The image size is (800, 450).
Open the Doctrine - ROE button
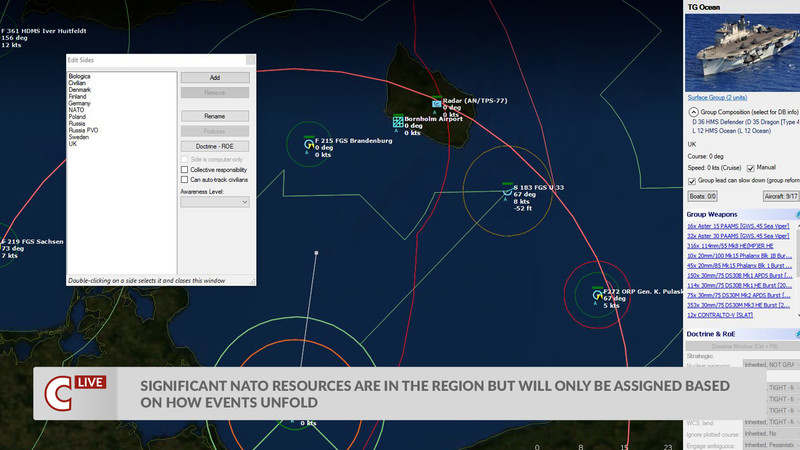pos(215,146)
